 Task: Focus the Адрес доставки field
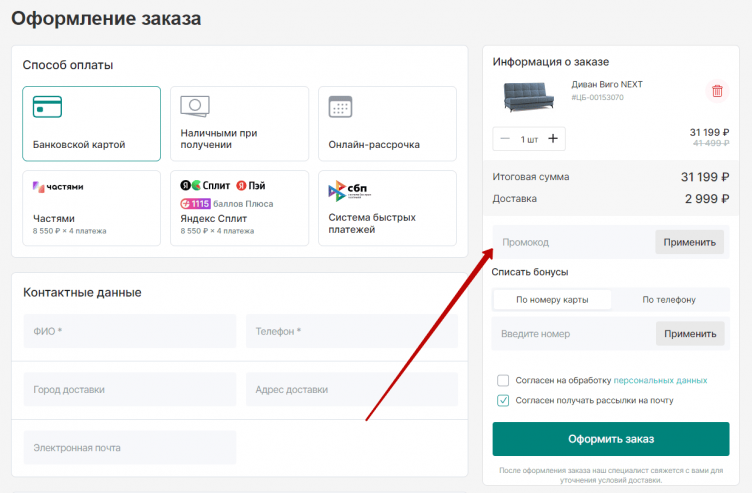[352, 389]
